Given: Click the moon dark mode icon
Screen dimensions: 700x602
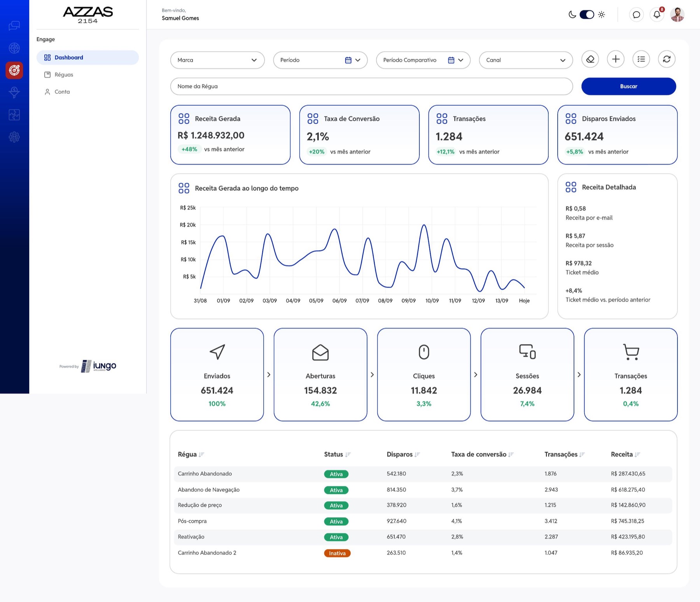Looking at the screenshot, I should [x=572, y=15].
